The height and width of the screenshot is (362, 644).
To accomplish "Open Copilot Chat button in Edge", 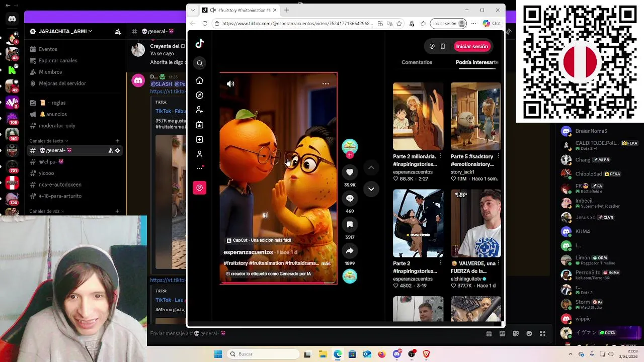I will 492,23.
